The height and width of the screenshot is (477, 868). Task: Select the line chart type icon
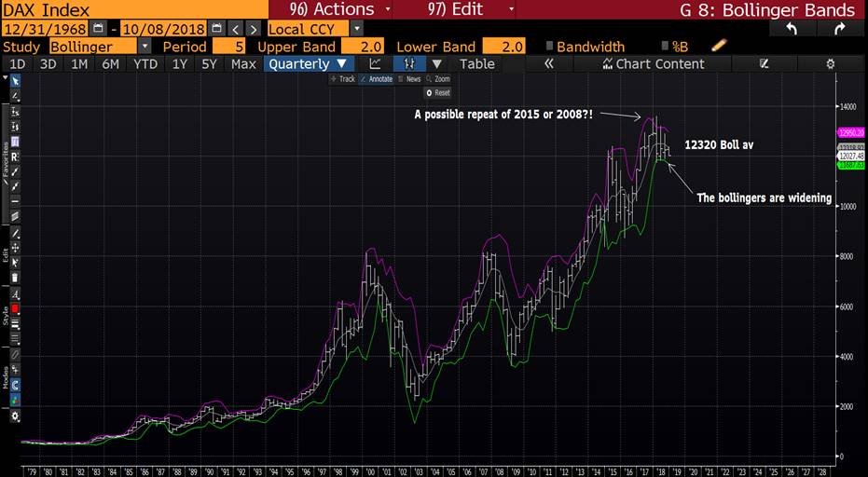click(375, 64)
